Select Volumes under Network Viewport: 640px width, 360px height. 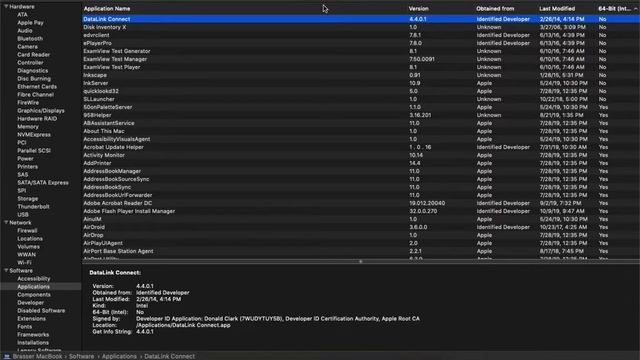click(x=29, y=247)
